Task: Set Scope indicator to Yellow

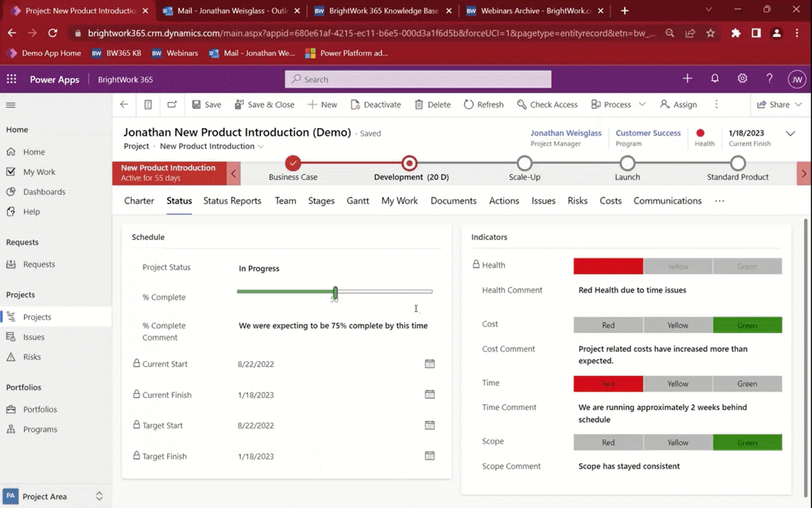Action: 678,442
